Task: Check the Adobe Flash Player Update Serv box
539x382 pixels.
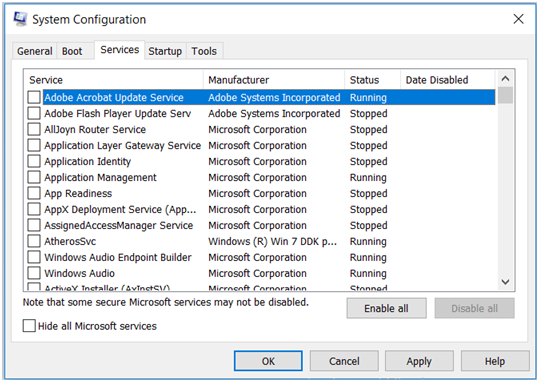Action: tap(34, 113)
